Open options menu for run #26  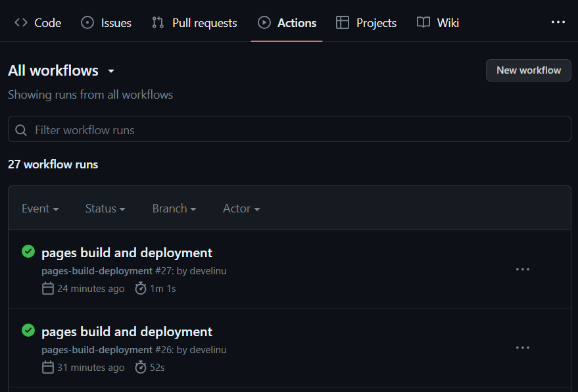pyautogui.click(x=523, y=348)
